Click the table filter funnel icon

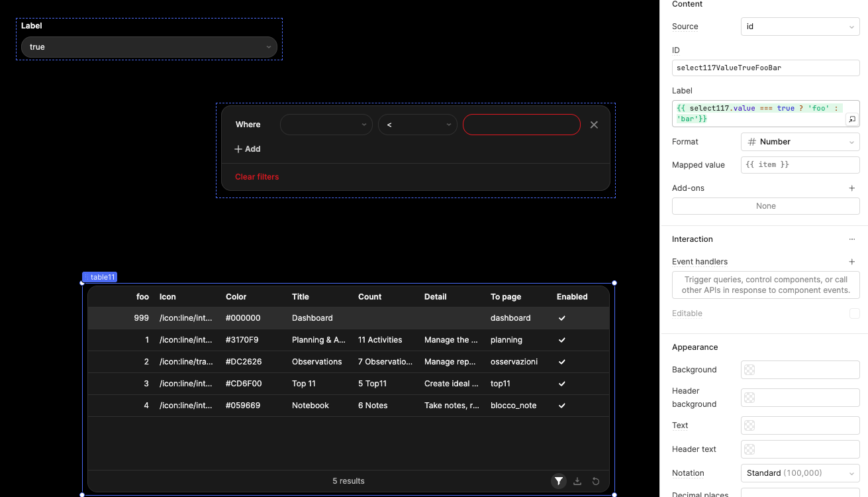tap(559, 481)
